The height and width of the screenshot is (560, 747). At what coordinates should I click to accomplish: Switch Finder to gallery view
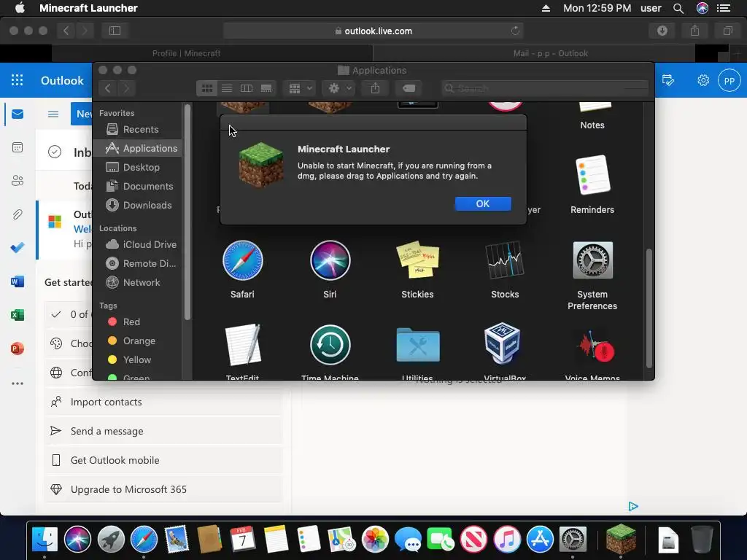[x=266, y=88]
